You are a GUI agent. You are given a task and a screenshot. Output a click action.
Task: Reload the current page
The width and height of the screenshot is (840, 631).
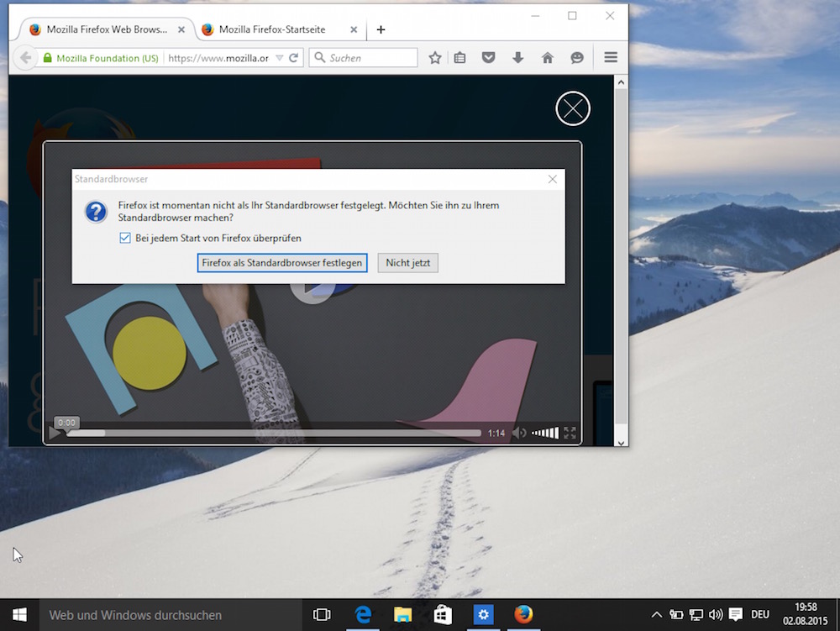pyautogui.click(x=293, y=58)
